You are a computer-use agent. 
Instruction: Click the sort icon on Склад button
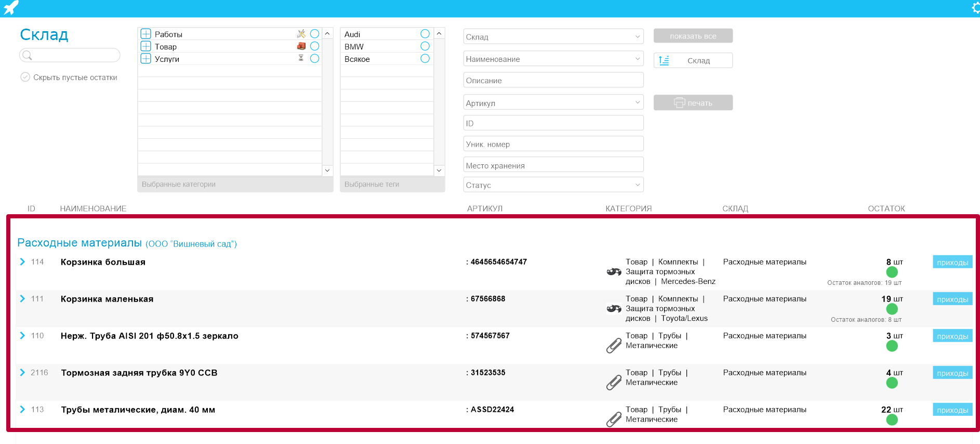click(664, 60)
